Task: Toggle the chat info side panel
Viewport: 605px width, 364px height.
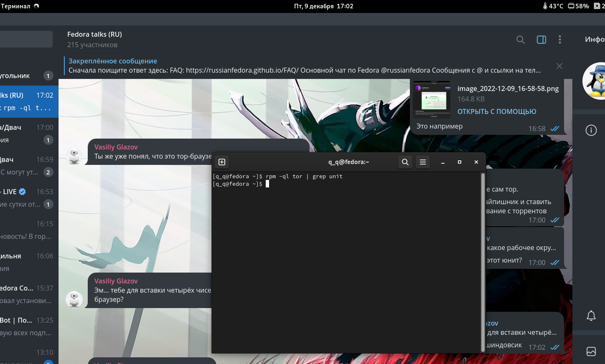Action: [x=541, y=40]
